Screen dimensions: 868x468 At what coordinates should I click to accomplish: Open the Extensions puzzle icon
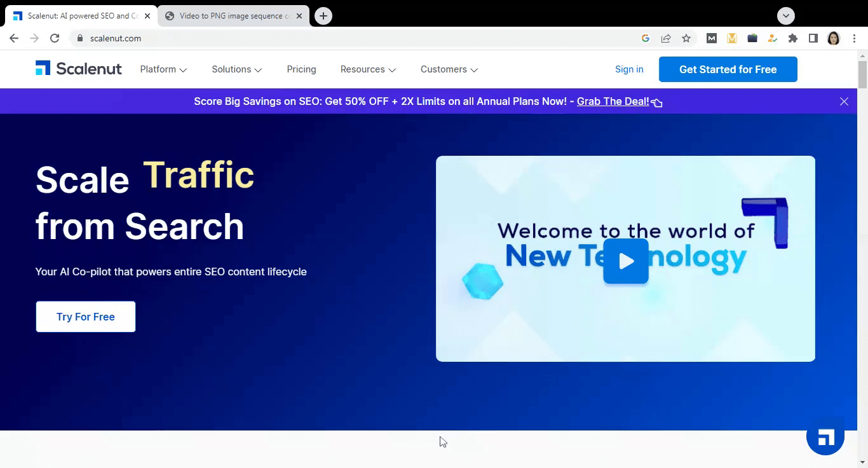(x=792, y=38)
